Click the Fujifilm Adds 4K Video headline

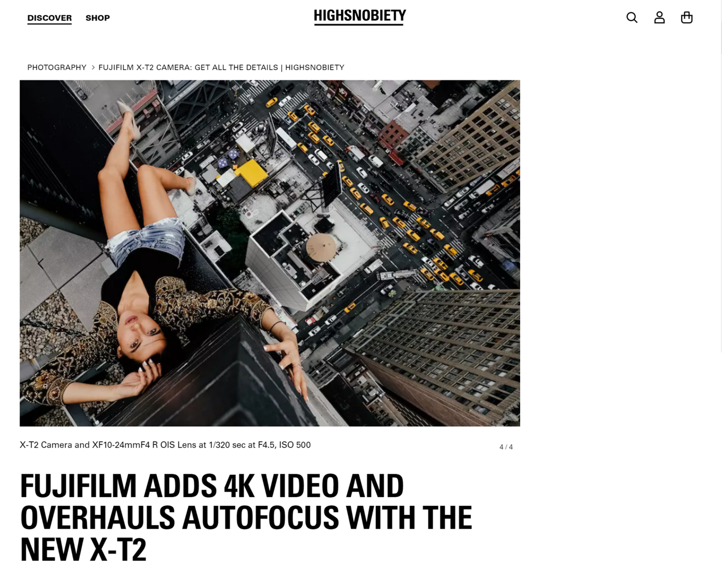pyautogui.click(x=246, y=517)
